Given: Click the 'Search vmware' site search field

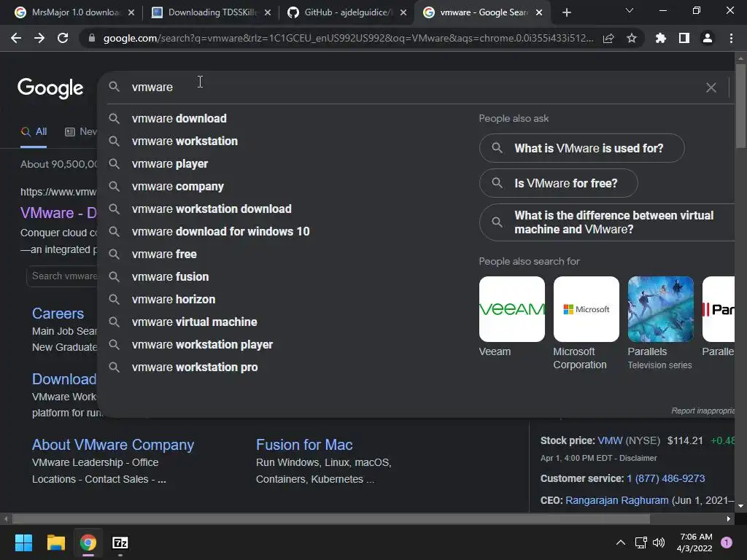Looking at the screenshot, I should [63, 276].
